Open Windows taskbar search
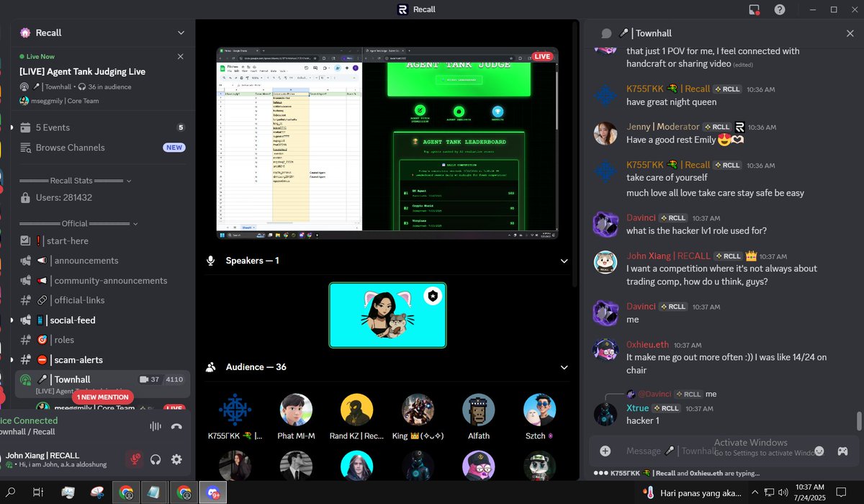 (10, 492)
